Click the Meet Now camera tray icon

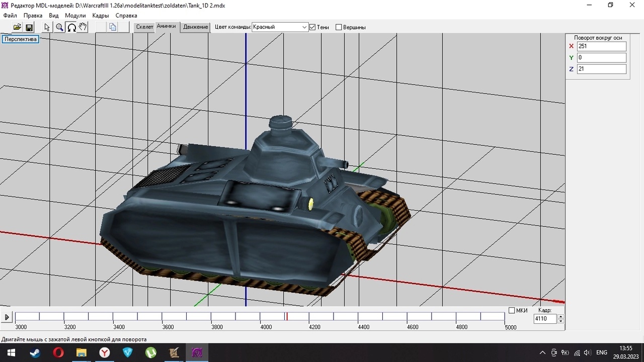[x=554, y=352]
